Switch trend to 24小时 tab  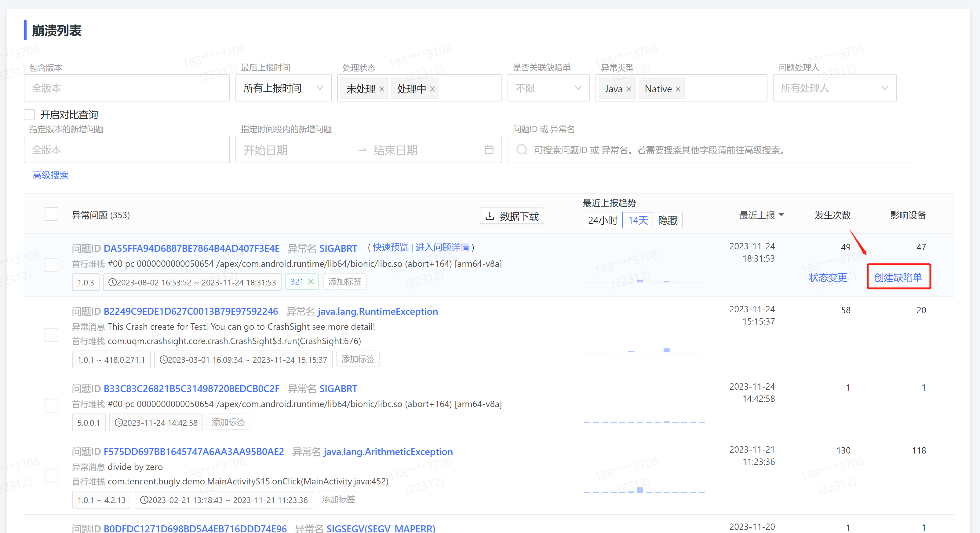pyautogui.click(x=603, y=220)
